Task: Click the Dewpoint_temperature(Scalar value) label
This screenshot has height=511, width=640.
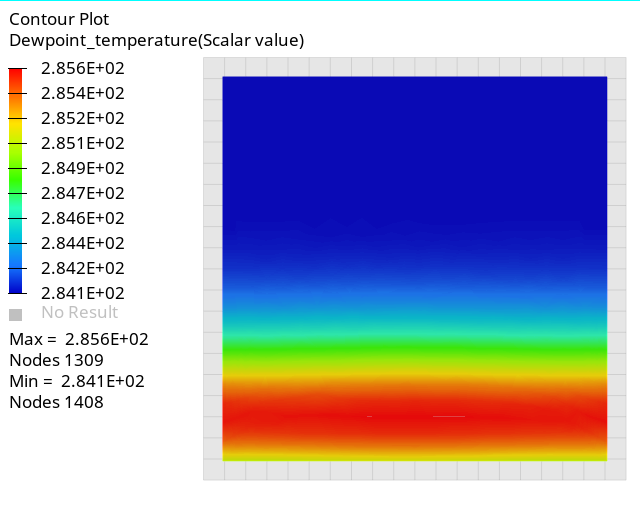Action: point(157,40)
